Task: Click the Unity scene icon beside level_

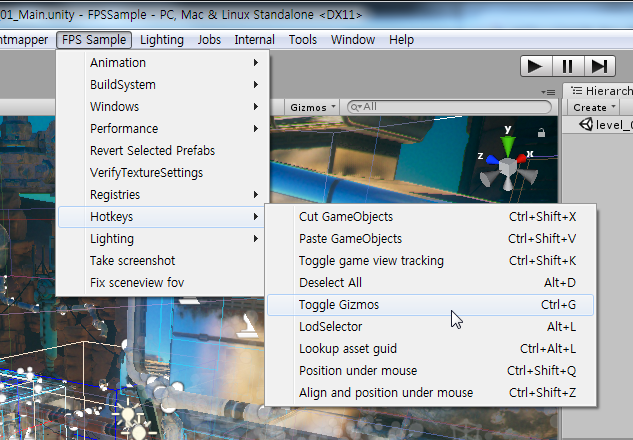Action: click(586, 124)
